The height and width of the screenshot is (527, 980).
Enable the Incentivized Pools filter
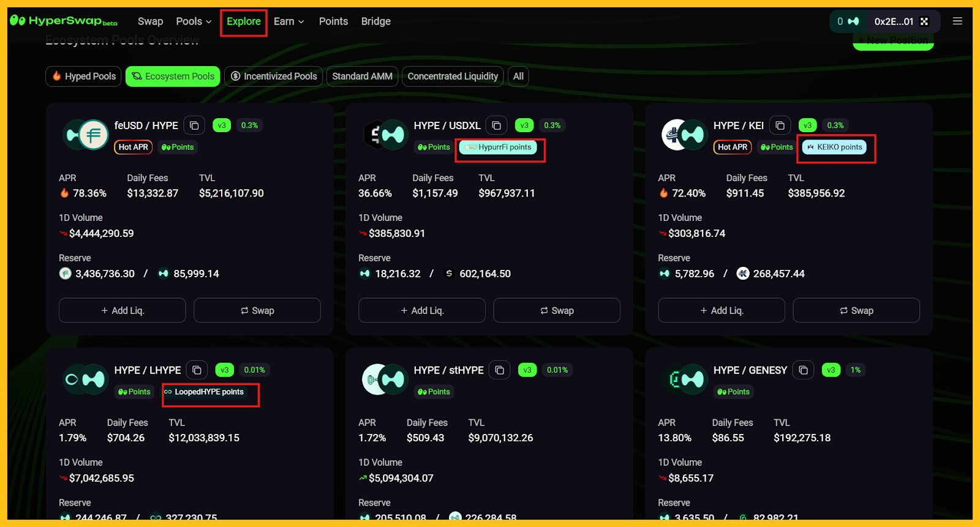click(x=274, y=77)
